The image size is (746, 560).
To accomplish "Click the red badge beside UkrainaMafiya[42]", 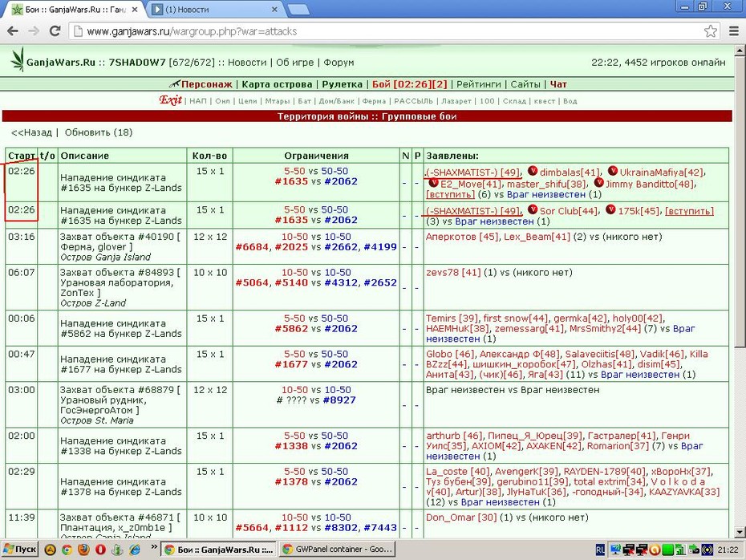I will coord(613,171).
